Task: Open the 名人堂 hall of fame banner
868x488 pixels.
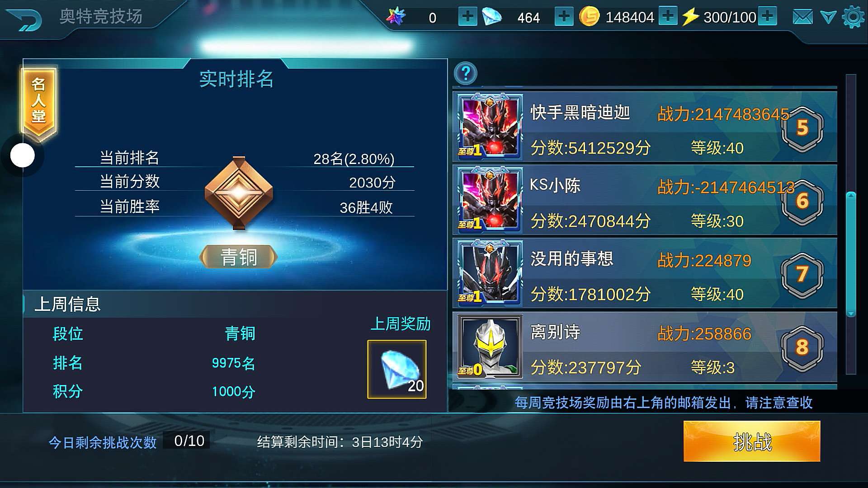Action: [x=38, y=101]
